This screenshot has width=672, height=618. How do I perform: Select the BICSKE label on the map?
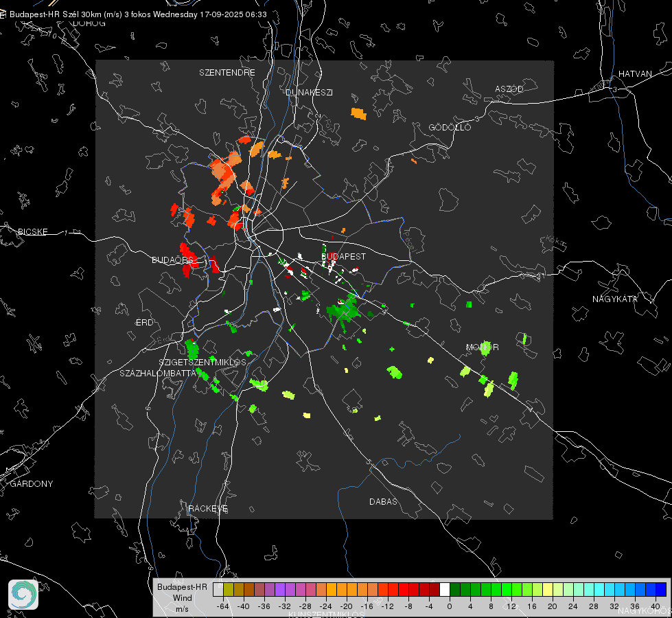(x=32, y=231)
